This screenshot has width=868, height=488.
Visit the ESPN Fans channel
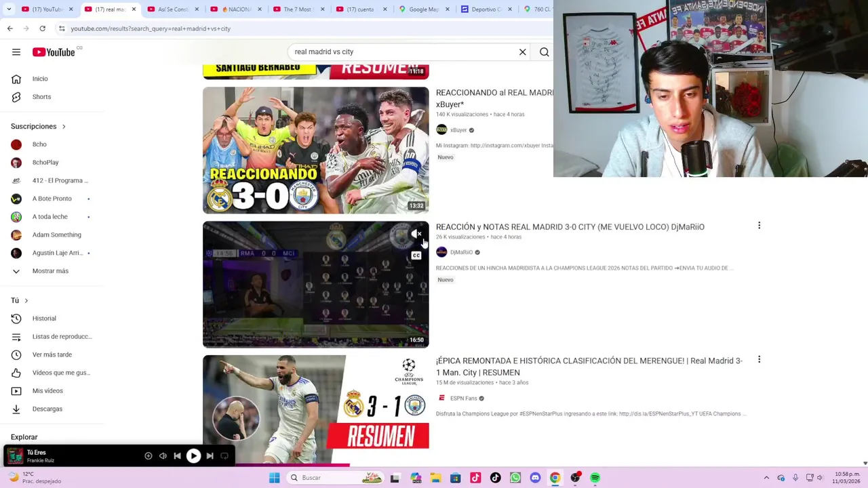(464, 399)
